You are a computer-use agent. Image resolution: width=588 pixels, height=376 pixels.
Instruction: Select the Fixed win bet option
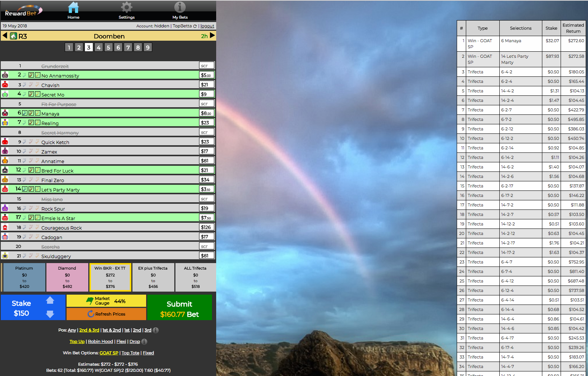click(x=148, y=353)
